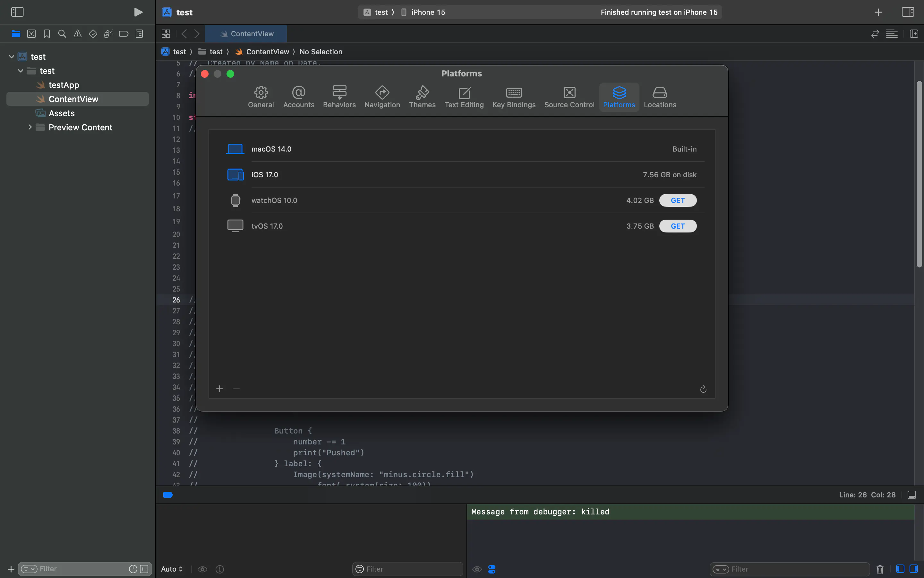Open the Locations settings tab
924x578 pixels.
pos(660,97)
